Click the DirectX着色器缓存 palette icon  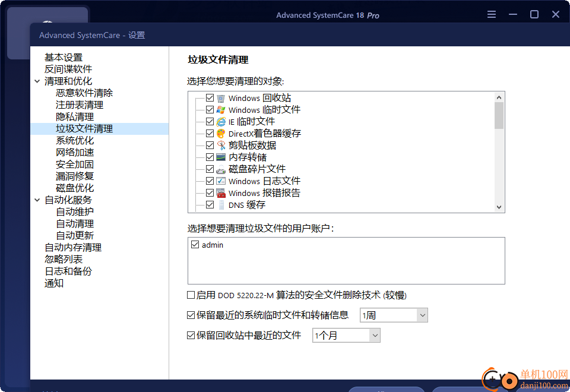tap(221, 134)
